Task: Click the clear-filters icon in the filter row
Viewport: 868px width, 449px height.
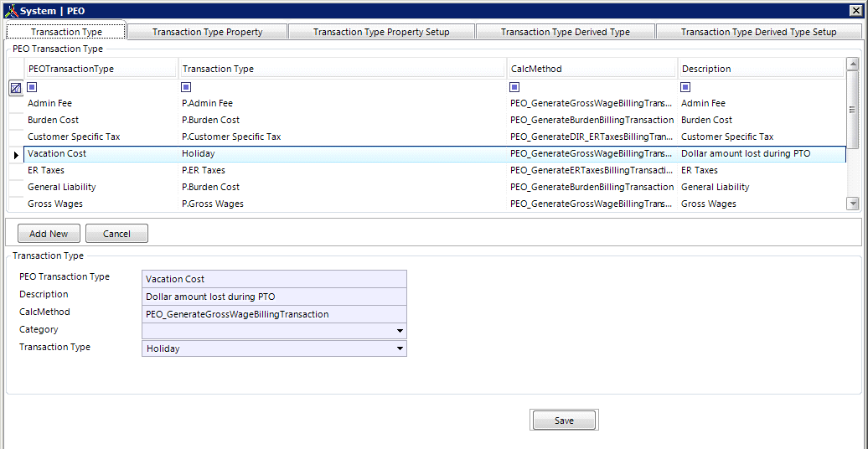Action: (x=16, y=87)
